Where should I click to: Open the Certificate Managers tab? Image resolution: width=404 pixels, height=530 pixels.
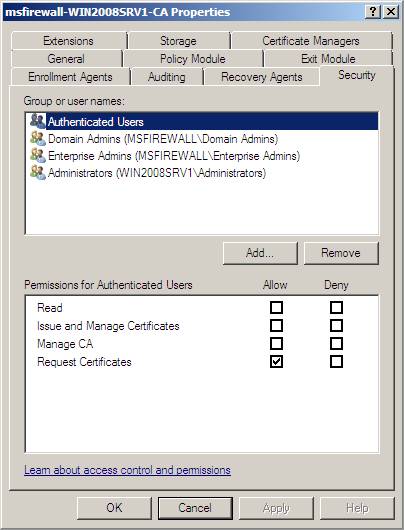pyautogui.click(x=311, y=41)
